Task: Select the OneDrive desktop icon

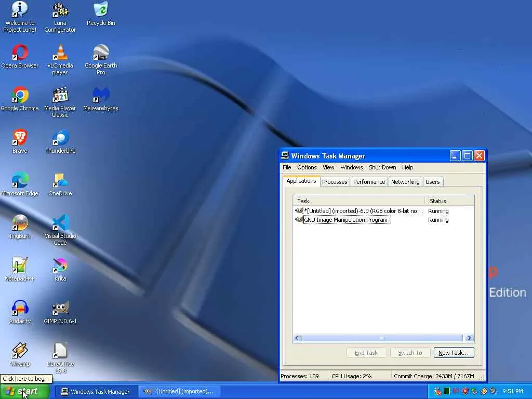Action: tap(60, 184)
